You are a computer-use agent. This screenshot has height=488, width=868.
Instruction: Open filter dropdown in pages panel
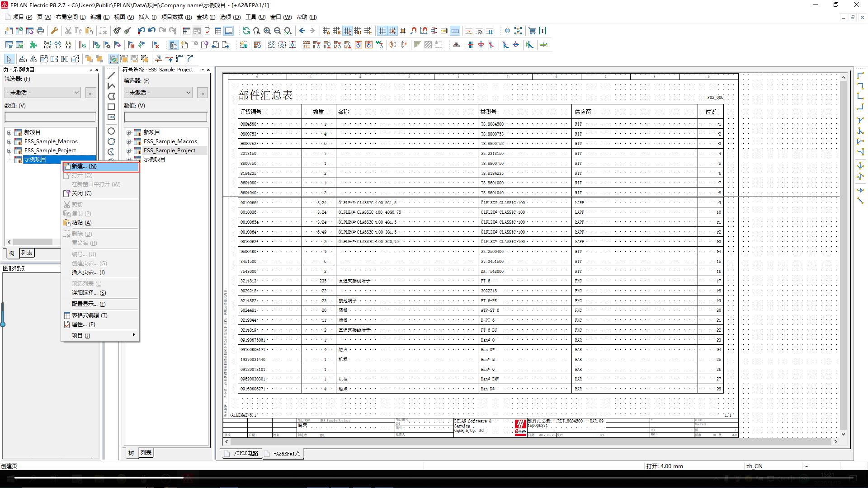43,92
